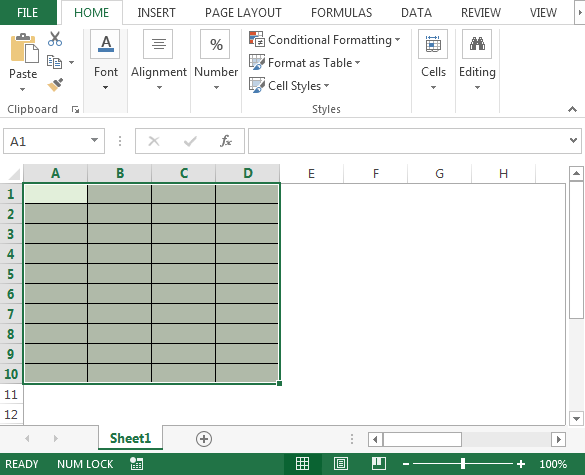Viewport: 585px width, 475px height.
Task: Select the Format Painter brush
Action: pyautogui.click(x=55, y=85)
